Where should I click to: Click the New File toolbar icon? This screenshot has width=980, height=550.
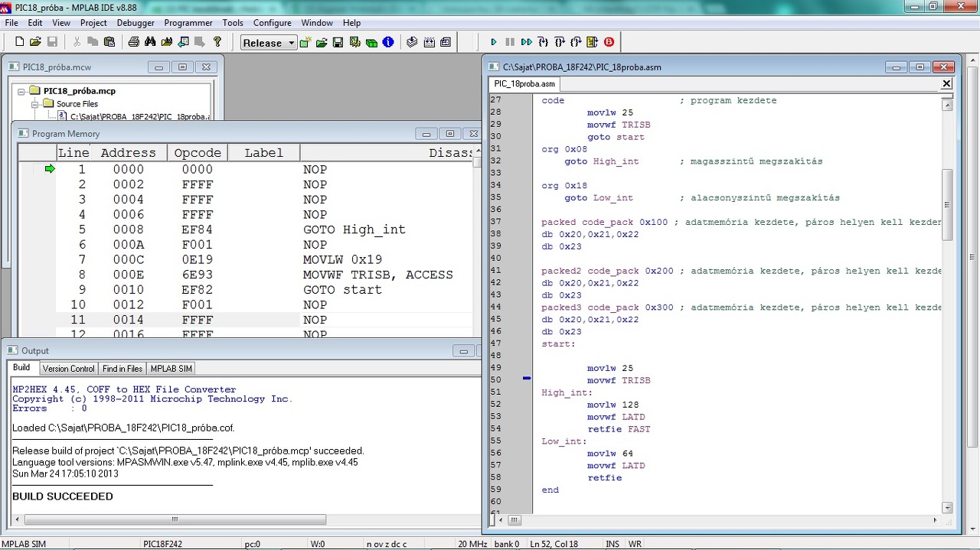[x=20, y=42]
